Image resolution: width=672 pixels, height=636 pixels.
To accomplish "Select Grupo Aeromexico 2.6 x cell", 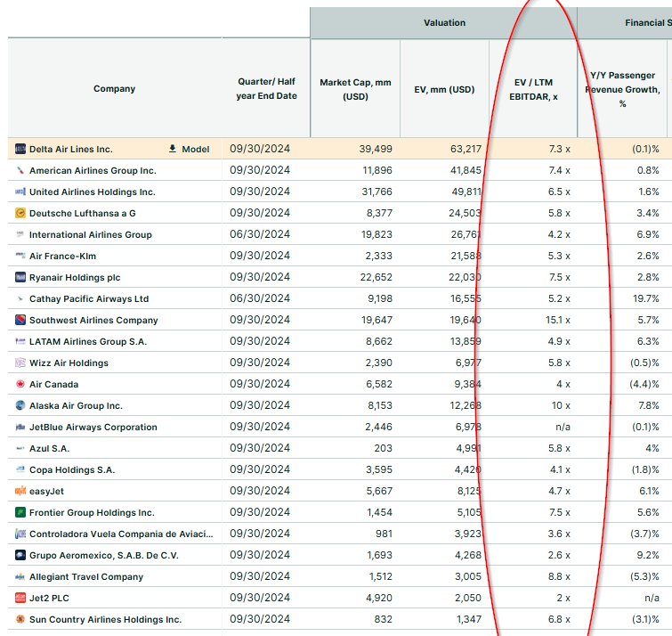I will (x=559, y=555).
